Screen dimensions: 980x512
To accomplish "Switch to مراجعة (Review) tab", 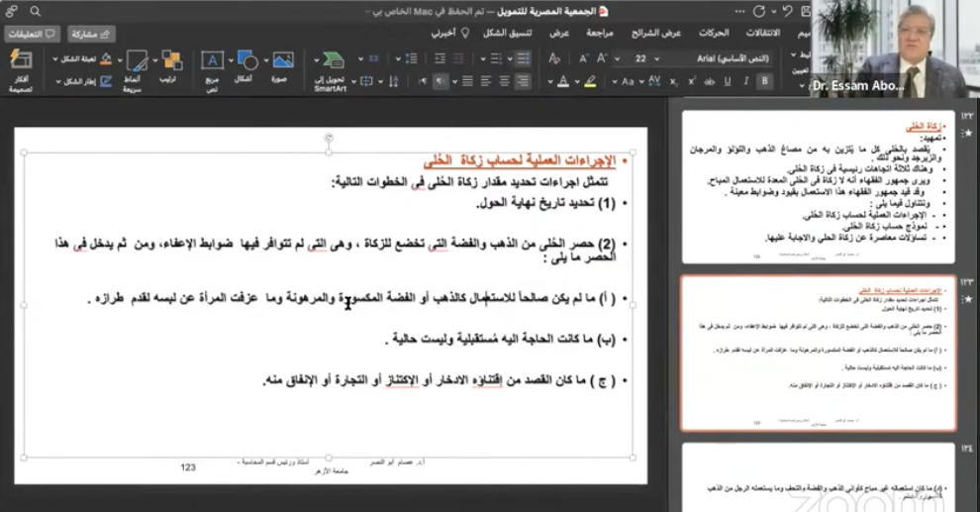I will pos(599,33).
